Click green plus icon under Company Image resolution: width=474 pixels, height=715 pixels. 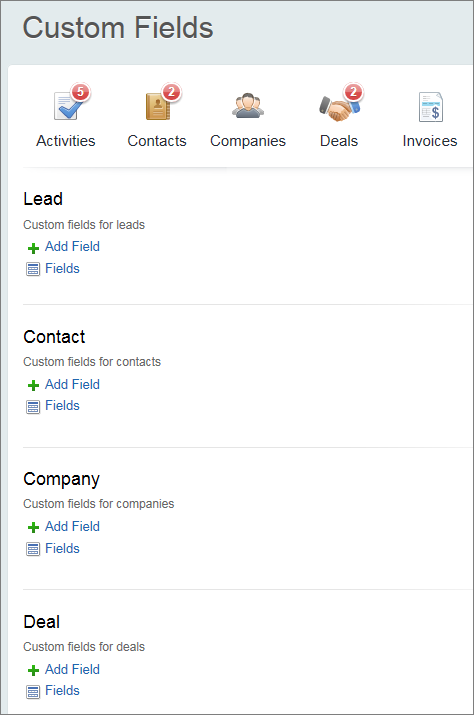(x=33, y=528)
